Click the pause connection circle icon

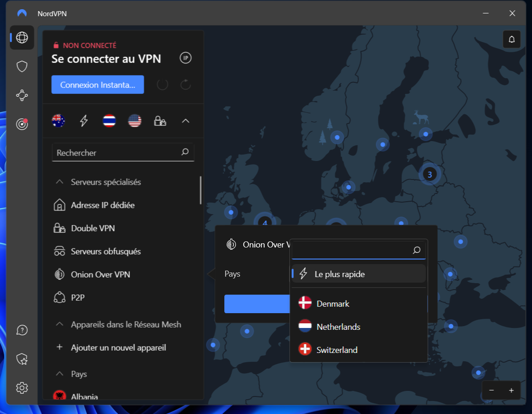tap(162, 85)
